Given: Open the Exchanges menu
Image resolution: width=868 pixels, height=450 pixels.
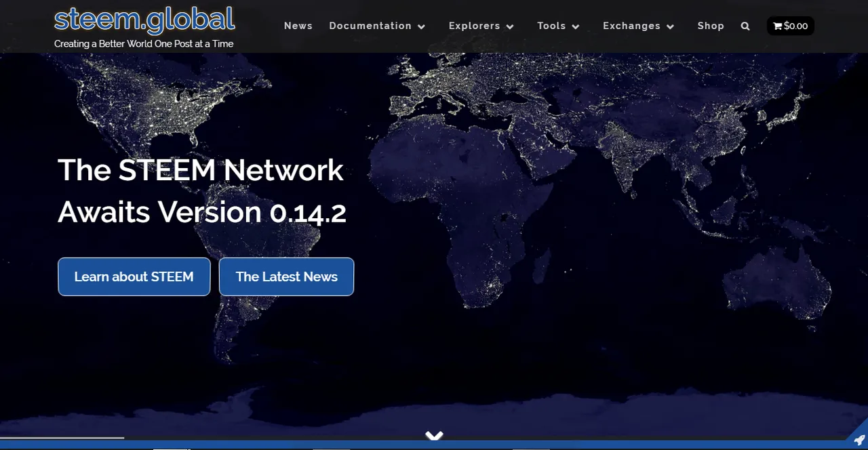Looking at the screenshot, I should [631, 26].
